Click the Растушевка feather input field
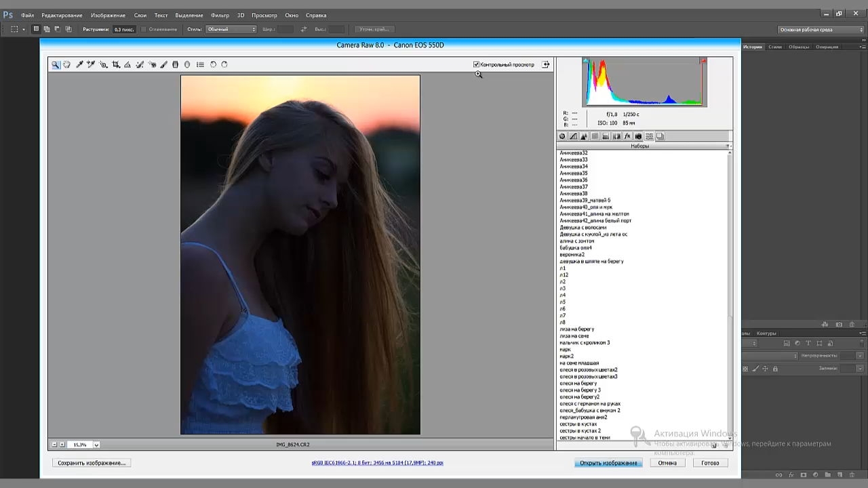This screenshot has height=488, width=868. tap(124, 29)
